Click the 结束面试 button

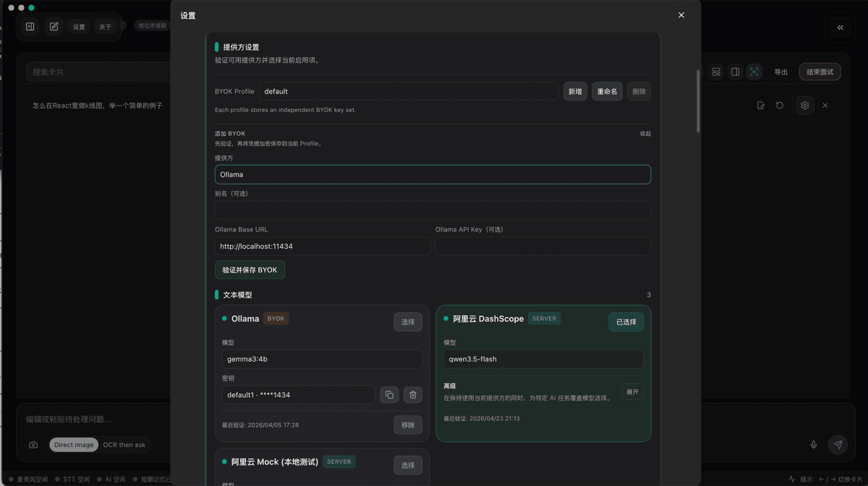coord(820,72)
